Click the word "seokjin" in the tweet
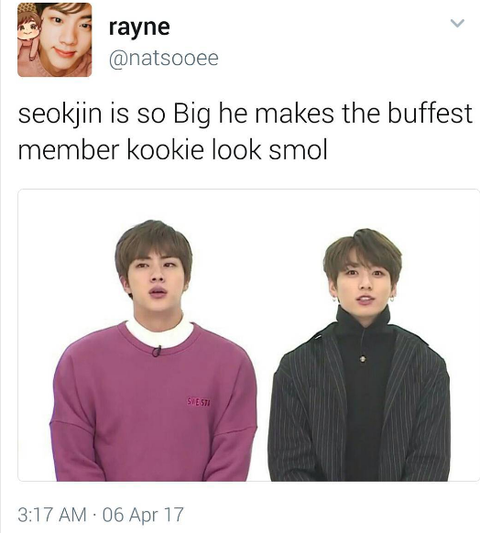Viewport: 480px width, 533px height. tap(60, 114)
